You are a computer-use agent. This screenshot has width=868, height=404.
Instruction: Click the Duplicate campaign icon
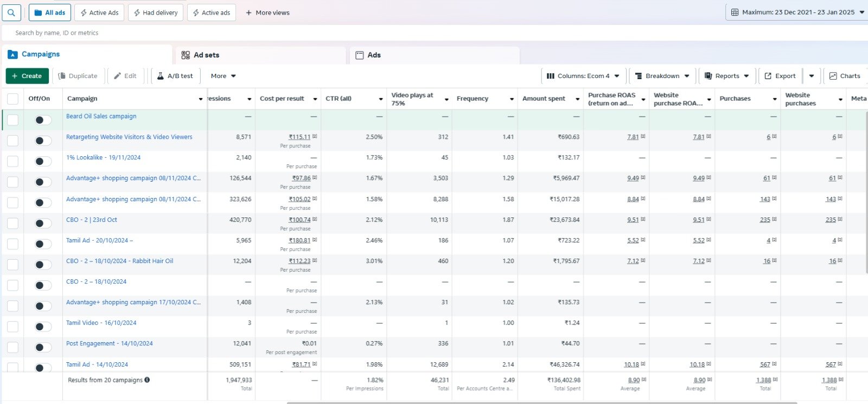point(62,76)
